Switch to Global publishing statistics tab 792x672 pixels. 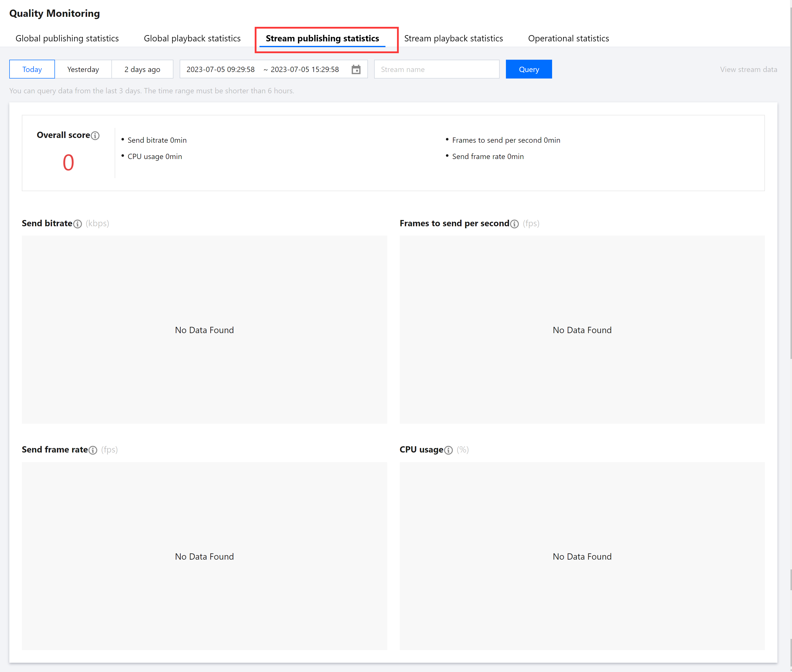[x=67, y=38]
